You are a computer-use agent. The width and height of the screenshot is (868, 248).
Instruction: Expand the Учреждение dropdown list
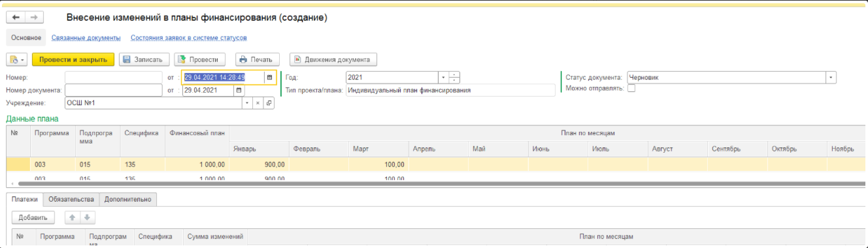(247, 103)
